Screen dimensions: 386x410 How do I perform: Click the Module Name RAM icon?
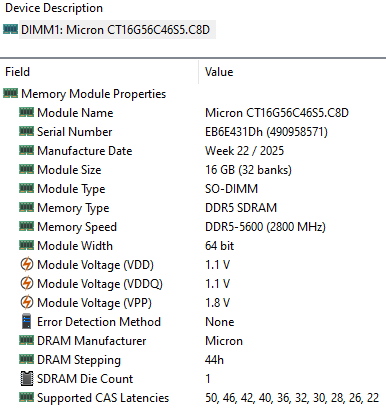[x=26, y=113]
